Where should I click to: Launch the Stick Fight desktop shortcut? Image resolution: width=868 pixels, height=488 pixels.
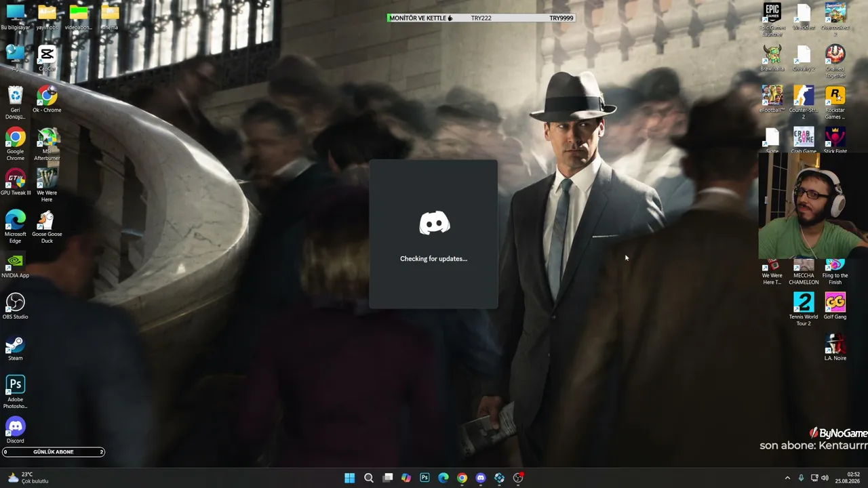click(x=835, y=140)
